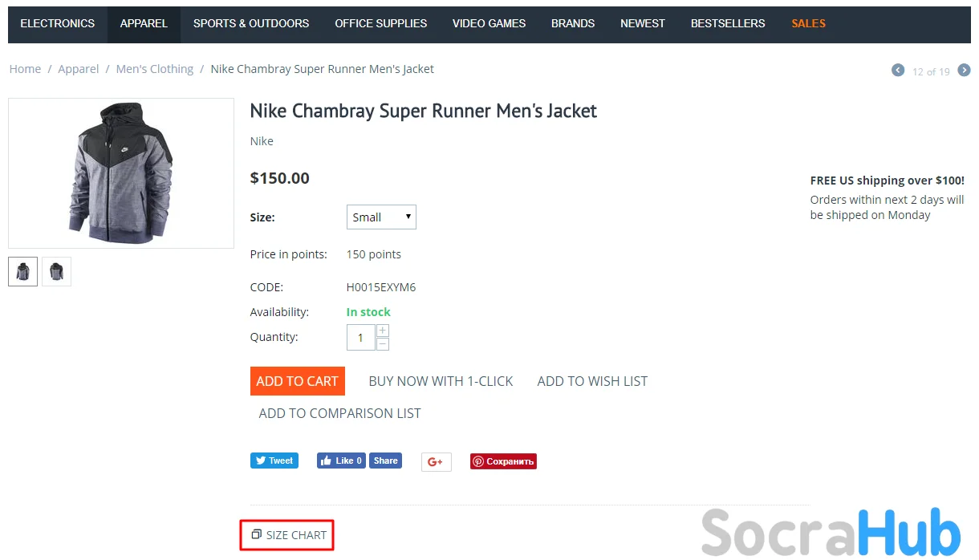Decrease quantity with minus stepper
This screenshot has width=979, height=560.
(x=383, y=344)
